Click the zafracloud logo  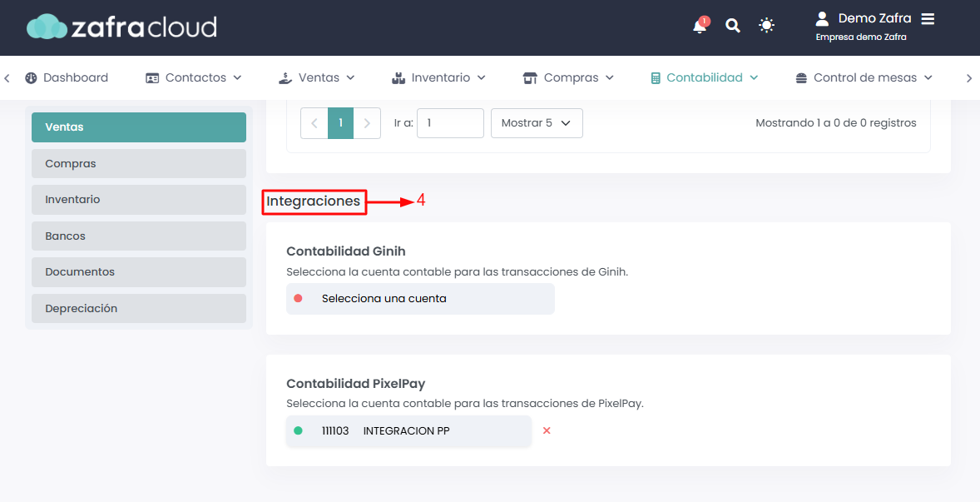point(121,27)
